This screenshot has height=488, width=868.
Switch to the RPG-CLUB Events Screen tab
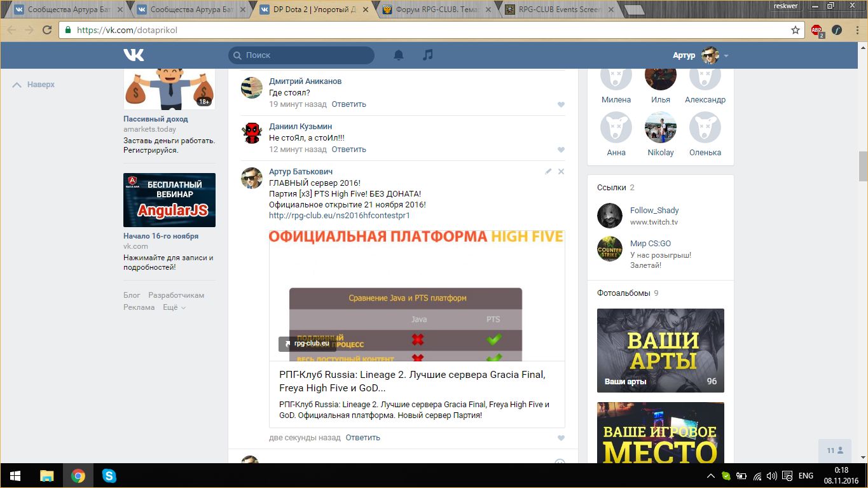click(558, 10)
